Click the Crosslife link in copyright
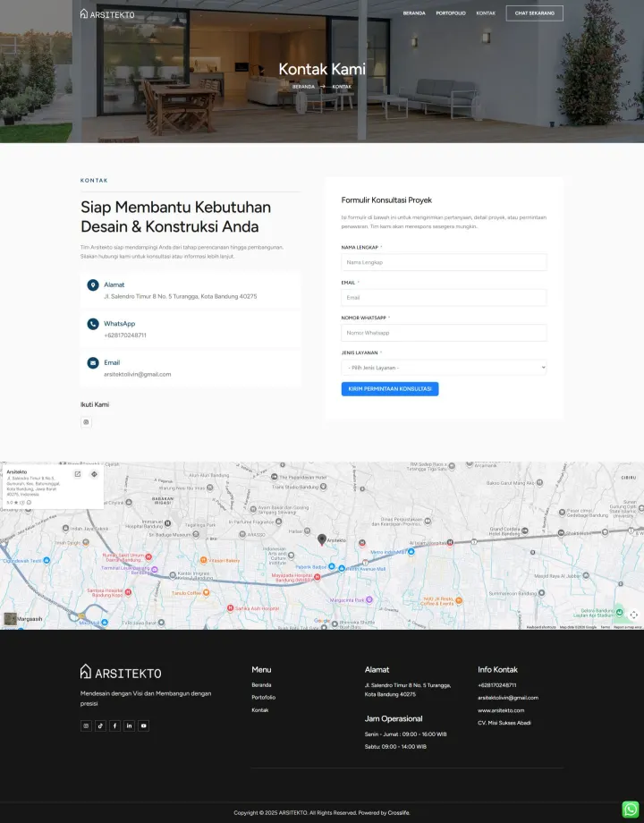Image resolution: width=644 pixels, height=823 pixels. coord(398,812)
